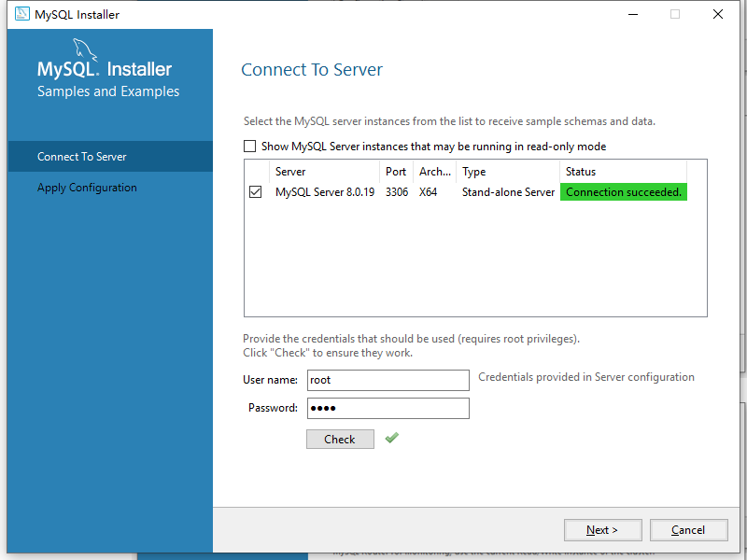Screen dimensions: 747x560
Task: Click the 'Connect To Server' page heading
Action: [x=312, y=69]
